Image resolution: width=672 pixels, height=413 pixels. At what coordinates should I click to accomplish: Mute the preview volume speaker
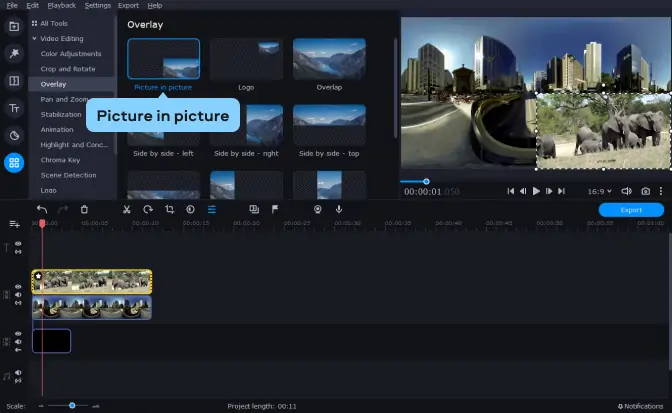point(626,191)
